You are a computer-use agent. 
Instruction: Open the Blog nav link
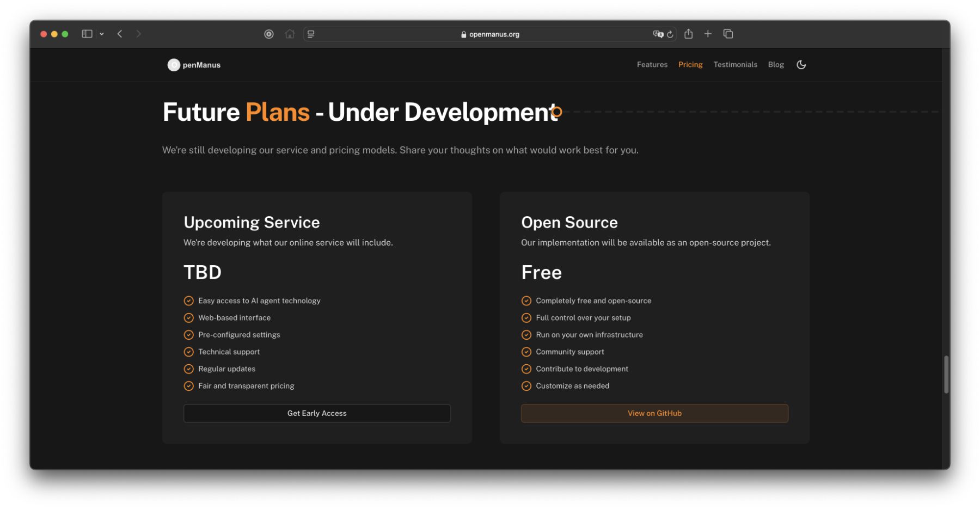(776, 65)
